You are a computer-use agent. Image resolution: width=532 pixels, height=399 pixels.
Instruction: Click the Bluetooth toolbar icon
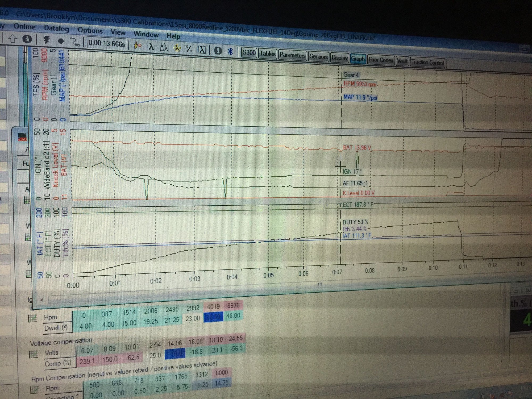click(230, 51)
